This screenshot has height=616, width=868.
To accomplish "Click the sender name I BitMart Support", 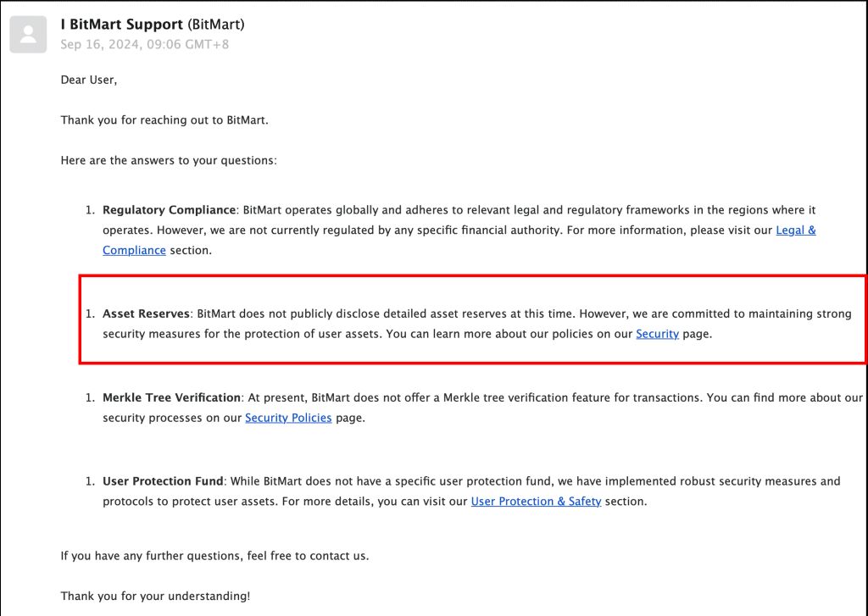I will pyautogui.click(x=121, y=25).
